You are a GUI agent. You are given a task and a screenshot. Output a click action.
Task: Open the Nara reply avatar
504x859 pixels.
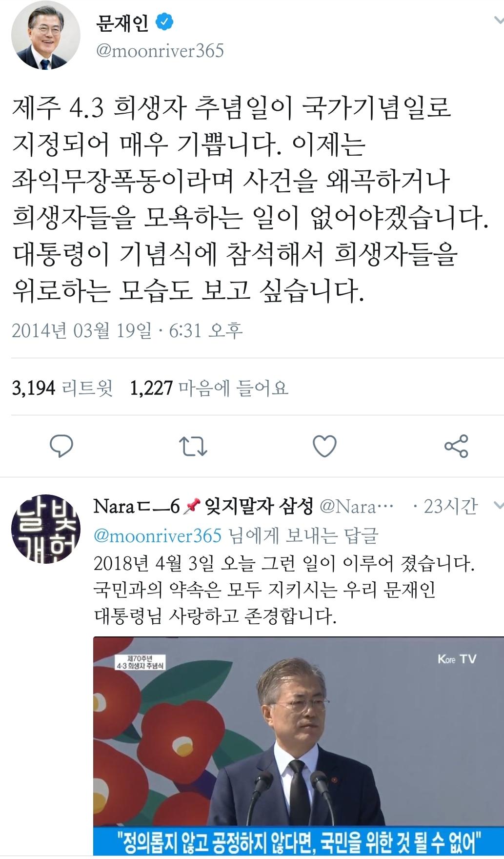(46, 529)
